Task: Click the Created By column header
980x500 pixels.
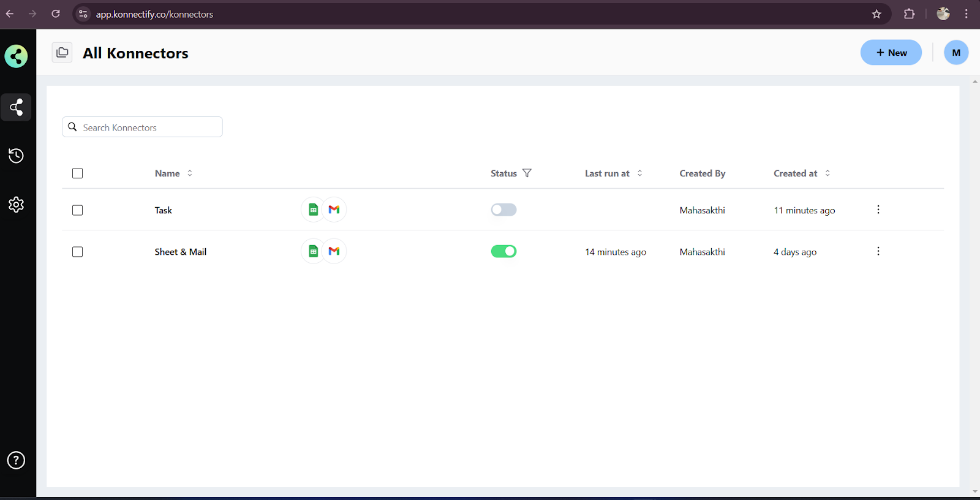Action: pos(702,173)
